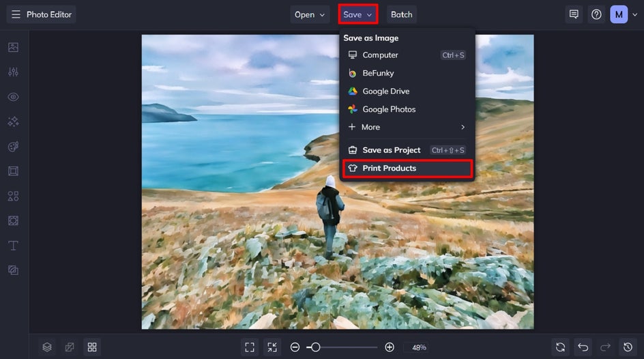Open the Artsy palette icon
Image resolution: width=644 pixels, height=359 pixels.
coord(13,147)
